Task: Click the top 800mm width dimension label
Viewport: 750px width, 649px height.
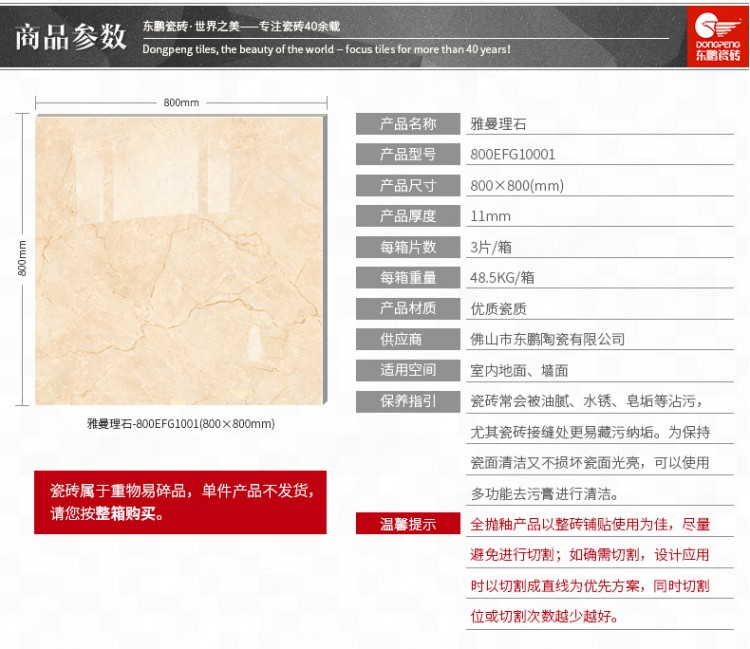Action: click(x=181, y=102)
